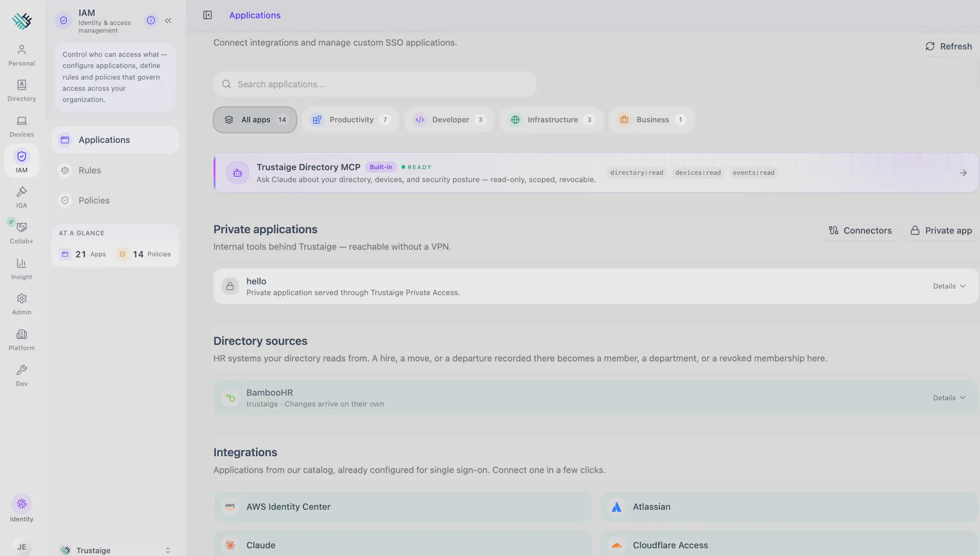Open the IGA section
This screenshot has width=980, height=556.
pyautogui.click(x=21, y=197)
